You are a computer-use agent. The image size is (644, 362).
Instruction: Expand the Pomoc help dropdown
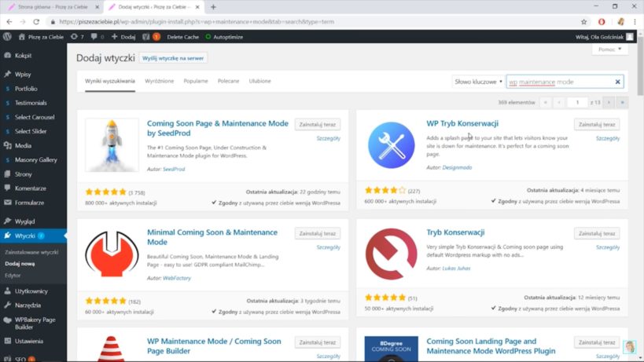click(x=610, y=49)
